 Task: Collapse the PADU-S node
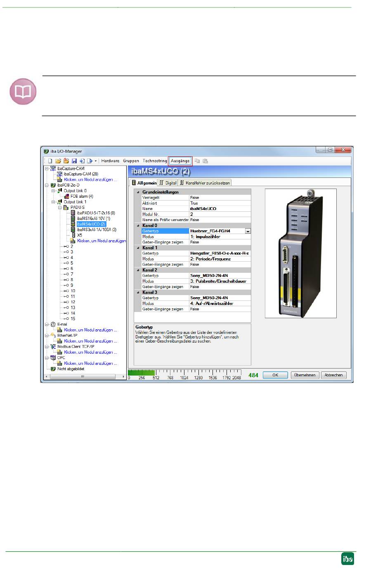pyautogui.click(x=60, y=208)
